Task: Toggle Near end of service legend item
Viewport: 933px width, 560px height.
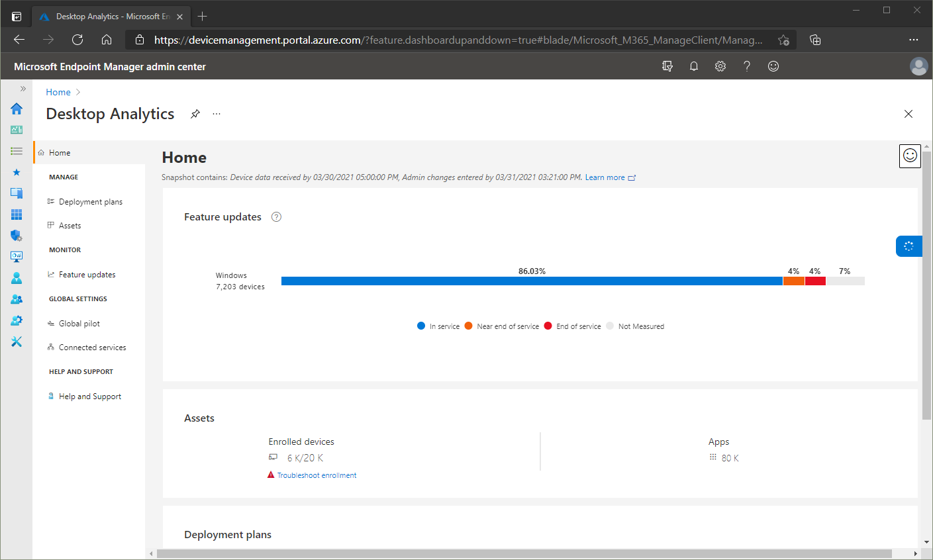Action: click(x=502, y=326)
